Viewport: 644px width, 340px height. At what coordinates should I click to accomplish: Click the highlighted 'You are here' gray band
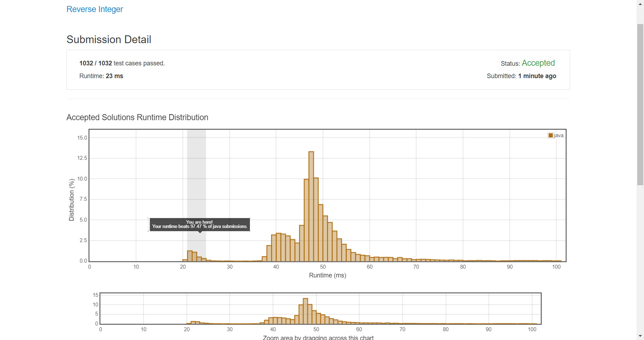197,195
